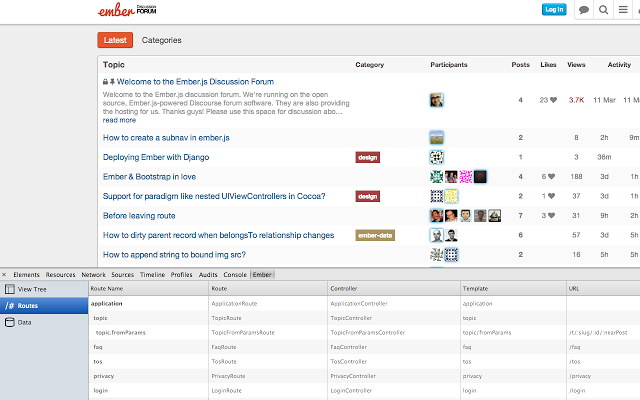Click the design badge on Deploying Ember row
Screen dimensions: 640x400
[368, 158]
